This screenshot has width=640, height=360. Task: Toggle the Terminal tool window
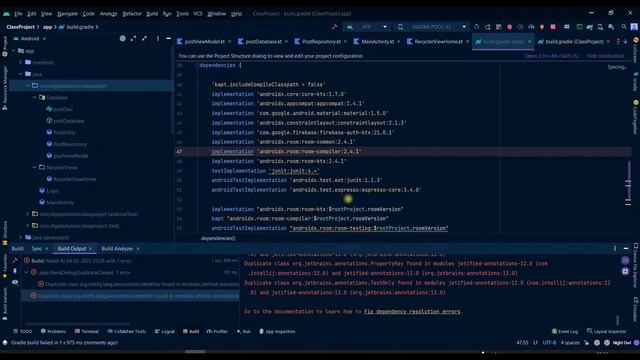87,331
